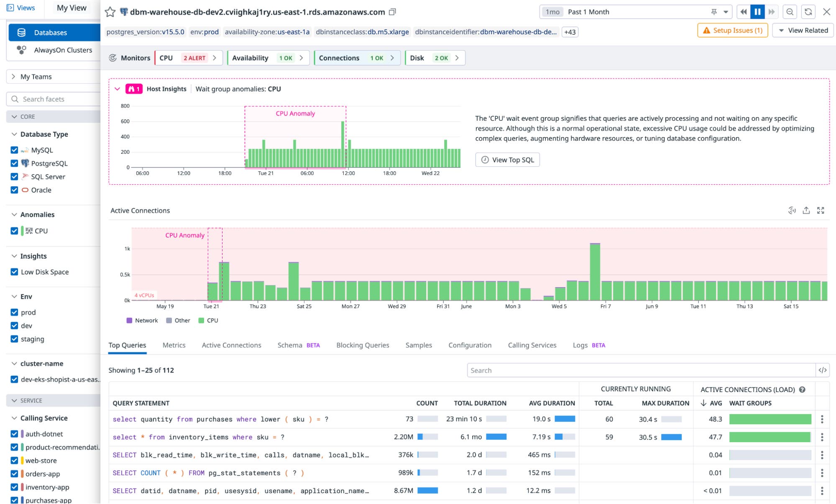The width and height of the screenshot is (836, 504).
Task: Click the CPU legend color swatch
Action: pyautogui.click(x=202, y=320)
